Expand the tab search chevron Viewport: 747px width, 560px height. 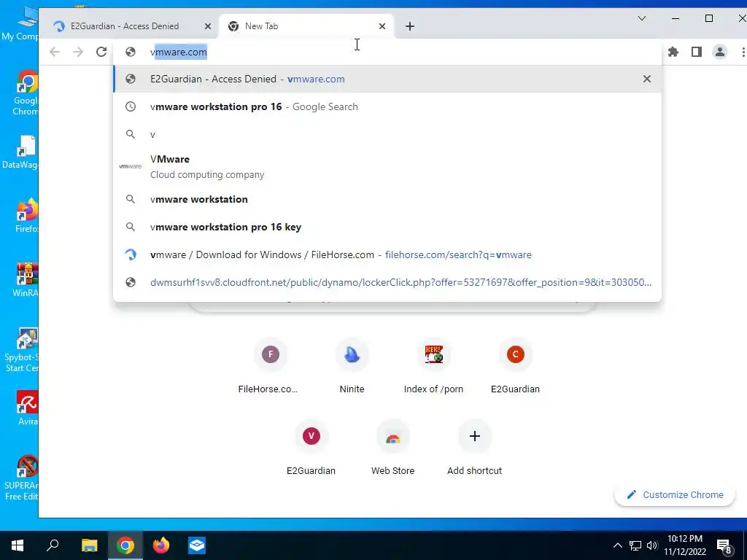tap(642, 18)
